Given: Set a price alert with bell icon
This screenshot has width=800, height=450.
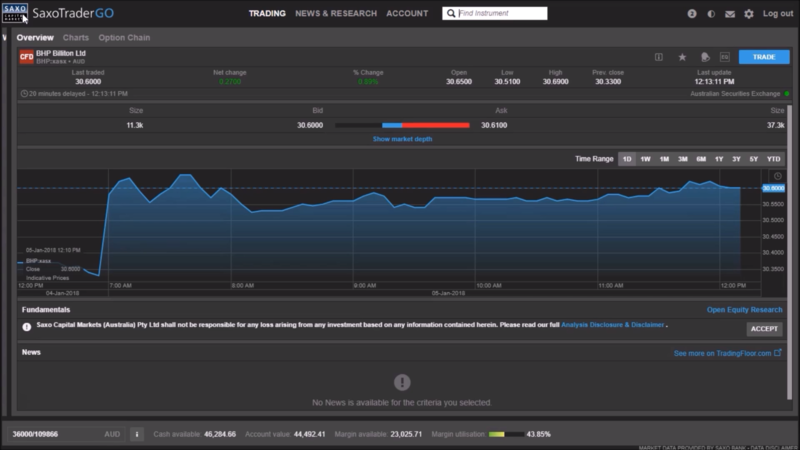Looking at the screenshot, I should pos(705,57).
